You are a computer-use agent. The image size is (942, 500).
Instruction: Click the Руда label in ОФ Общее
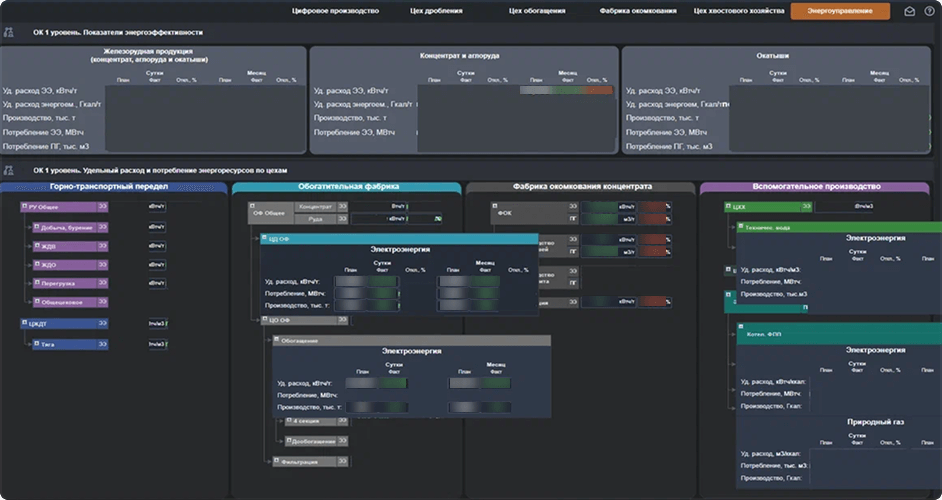click(315, 219)
